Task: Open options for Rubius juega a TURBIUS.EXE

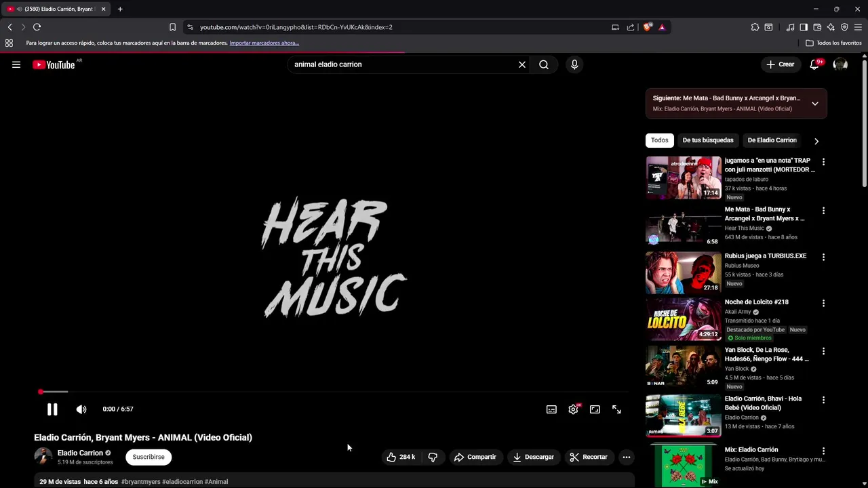Action: 823,258
